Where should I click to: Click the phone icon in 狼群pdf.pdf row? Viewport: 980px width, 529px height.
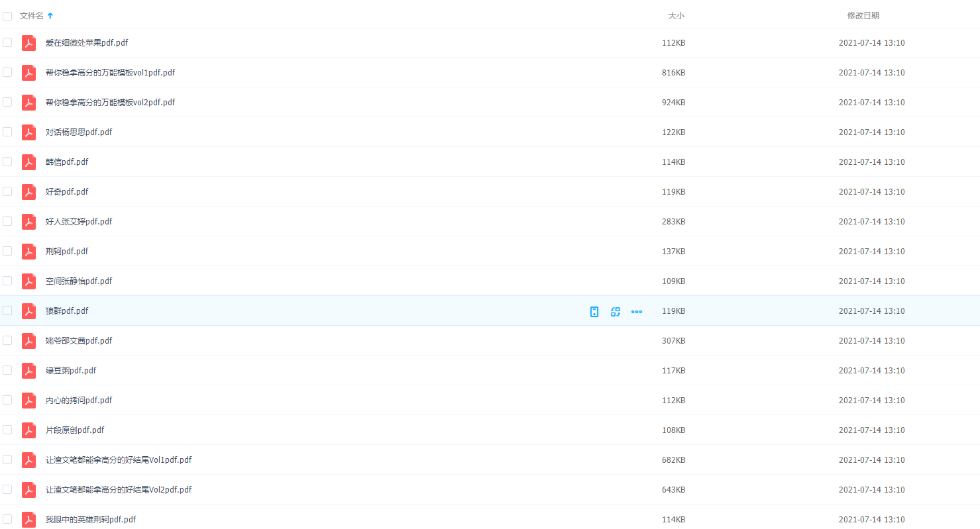pyautogui.click(x=594, y=311)
